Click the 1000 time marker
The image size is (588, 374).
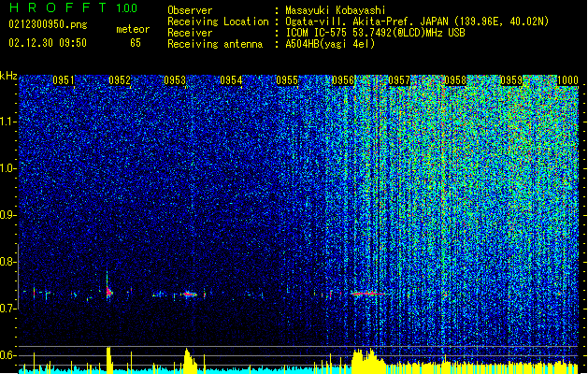(x=567, y=80)
